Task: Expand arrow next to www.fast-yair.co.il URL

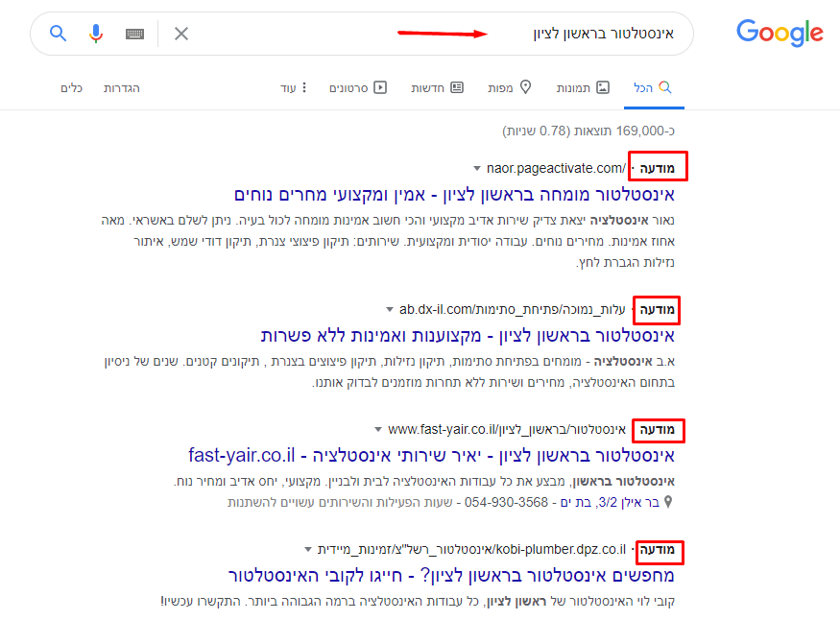Action: click(378, 429)
